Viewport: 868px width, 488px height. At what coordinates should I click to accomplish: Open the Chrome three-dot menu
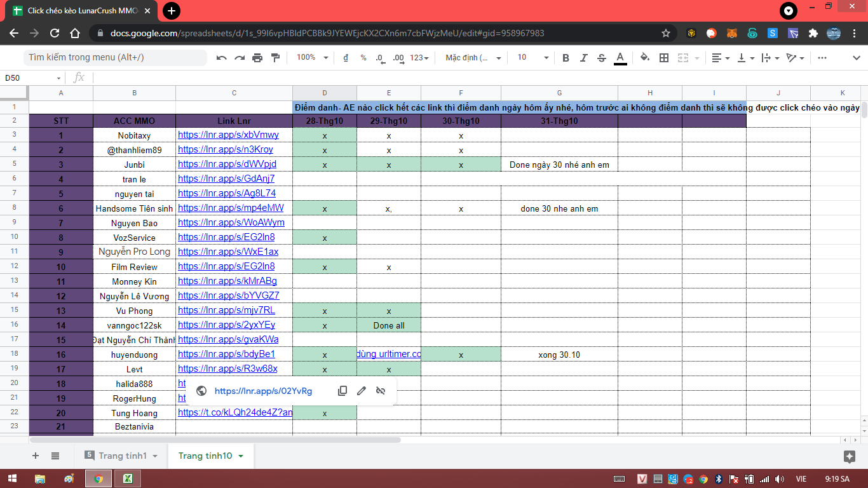point(855,33)
